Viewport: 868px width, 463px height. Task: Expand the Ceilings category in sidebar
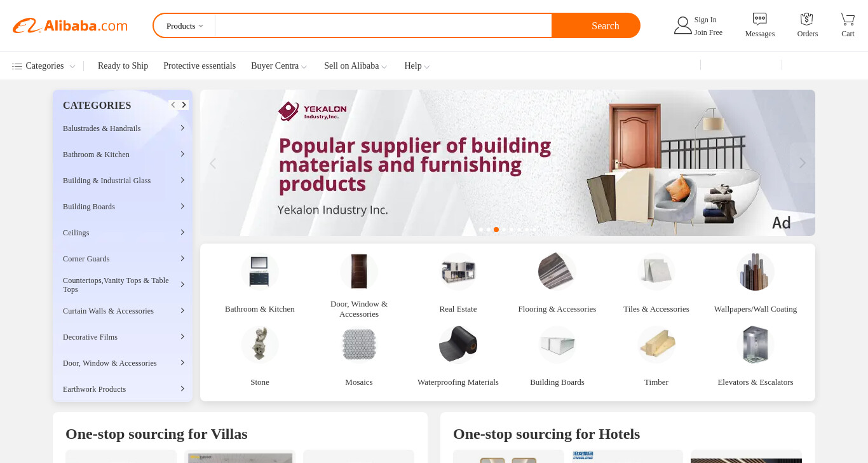(x=123, y=233)
